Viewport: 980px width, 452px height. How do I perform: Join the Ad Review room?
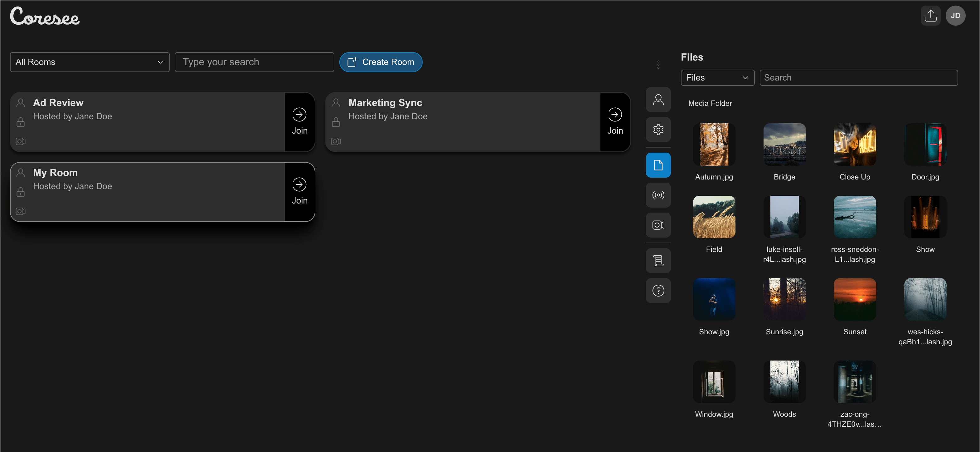(299, 122)
